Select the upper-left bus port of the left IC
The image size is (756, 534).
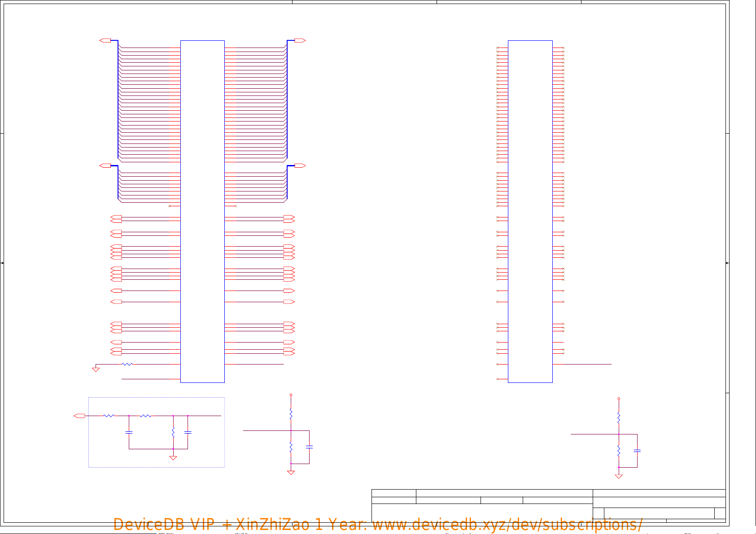[105, 41]
